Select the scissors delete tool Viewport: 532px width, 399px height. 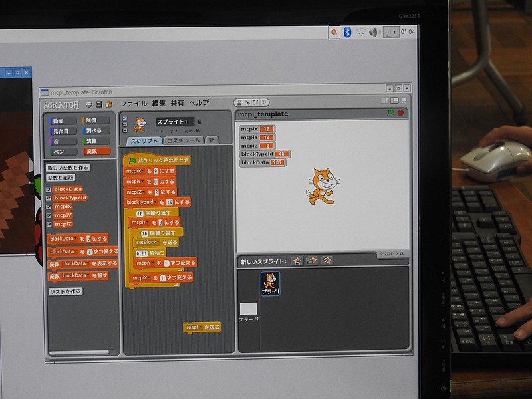pyautogui.click(x=247, y=101)
